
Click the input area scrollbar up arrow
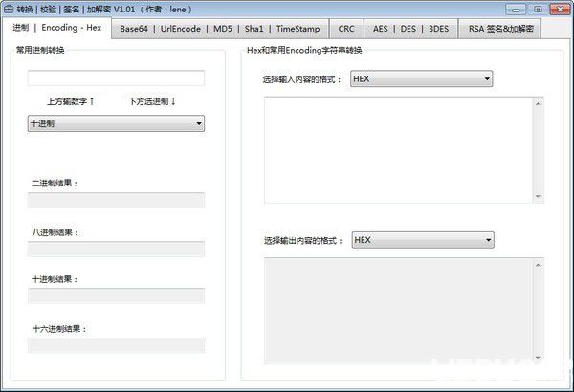point(538,104)
